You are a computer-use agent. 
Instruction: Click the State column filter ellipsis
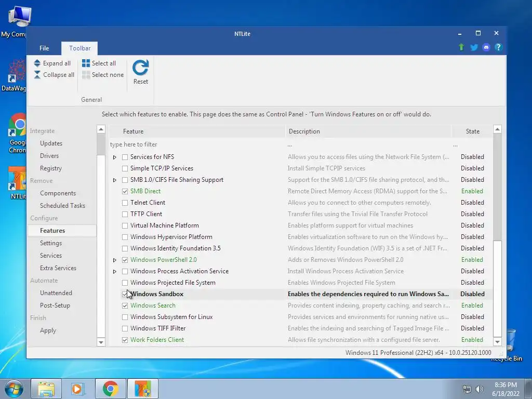(x=455, y=145)
